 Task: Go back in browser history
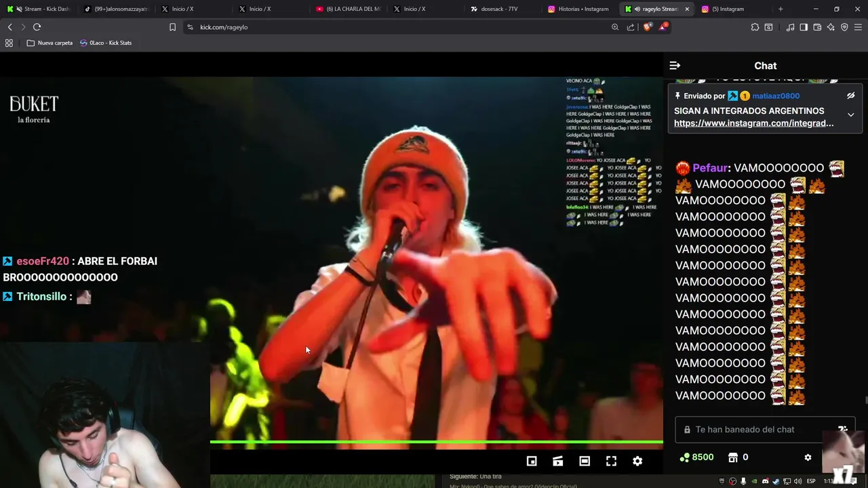9,27
